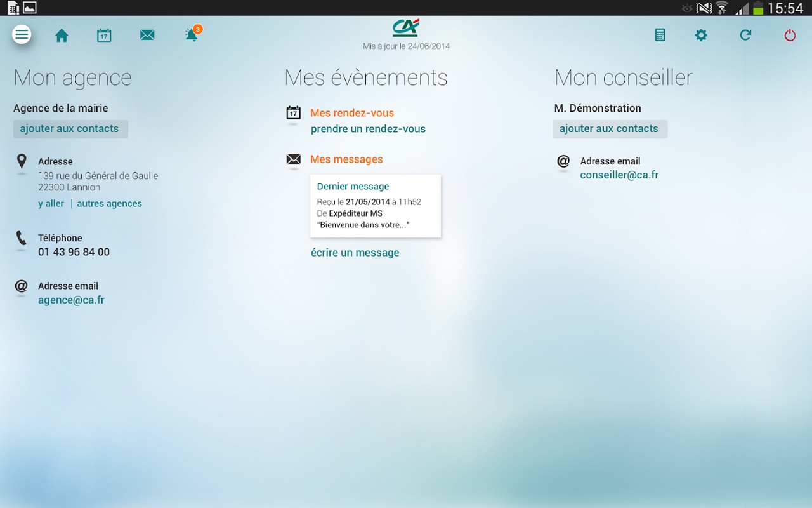Viewport: 812px width, 508px height.
Task: Open the 'Dernier message' card
Action: pos(376,206)
